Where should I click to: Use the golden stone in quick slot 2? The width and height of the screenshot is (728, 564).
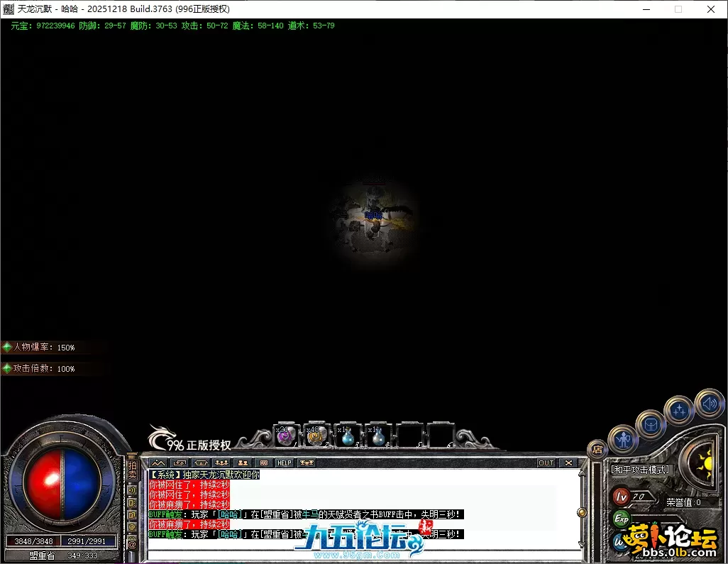(316, 436)
